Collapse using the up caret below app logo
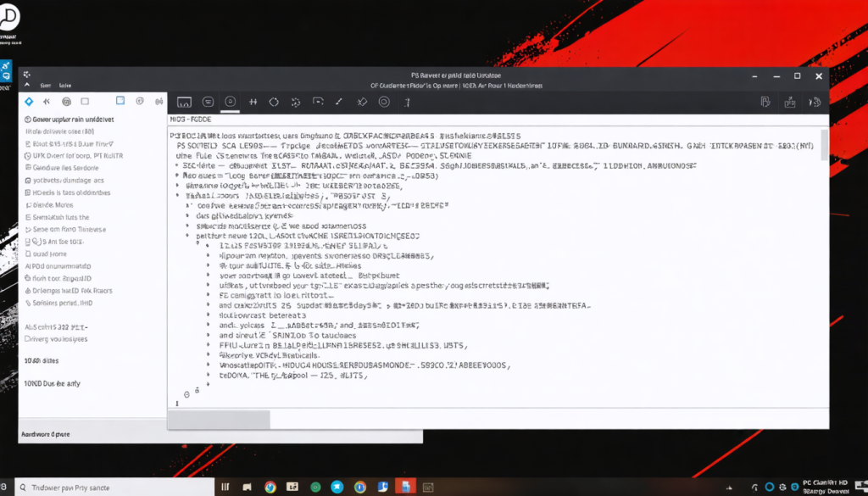This screenshot has height=496, width=868. click(26, 86)
